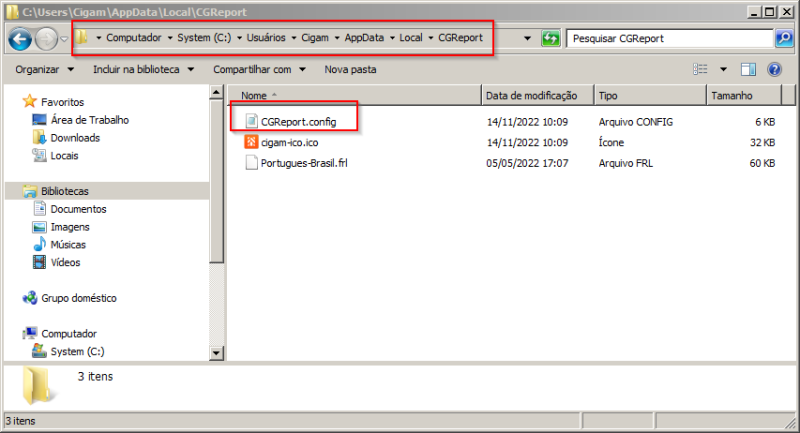The image size is (800, 433).
Task: Open Downloads in the navigation pane
Action: [75, 138]
